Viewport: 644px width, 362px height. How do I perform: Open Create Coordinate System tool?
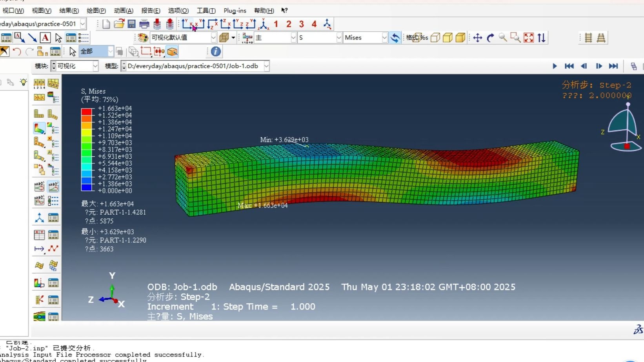click(39, 218)
